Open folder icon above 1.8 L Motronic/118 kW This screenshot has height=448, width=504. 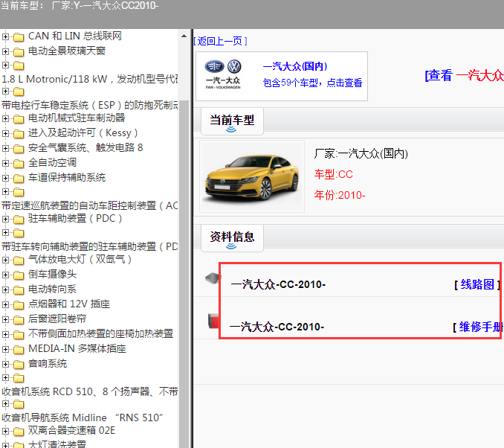pos(19,65)
